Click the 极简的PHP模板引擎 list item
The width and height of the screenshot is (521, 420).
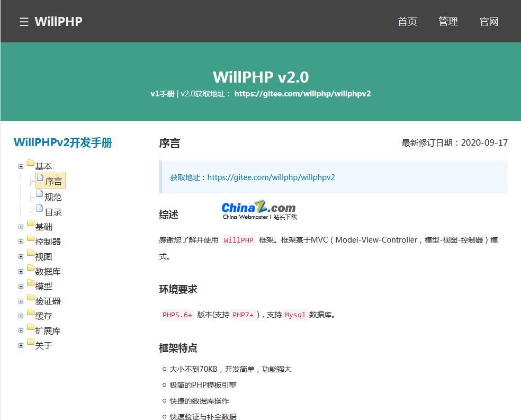point(203,385)
